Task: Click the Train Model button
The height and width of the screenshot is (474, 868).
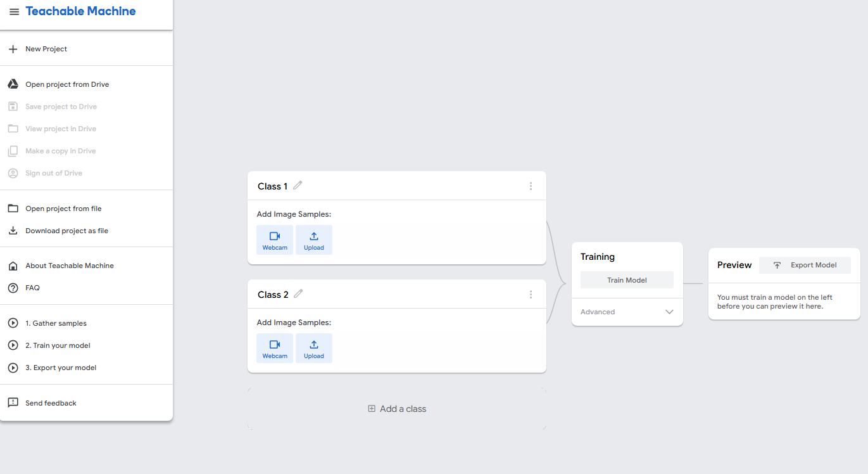Action: 627,280
